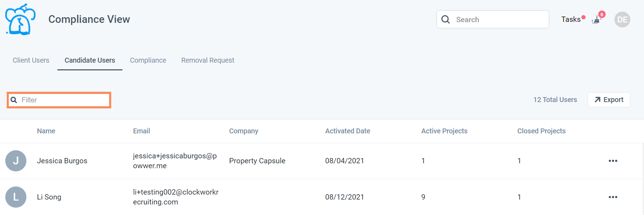Image resolution: width=644 pixels, height=215 pixels.
Task: Open three-dot menu for Jessica Burgos
Action: coord(613,161)
